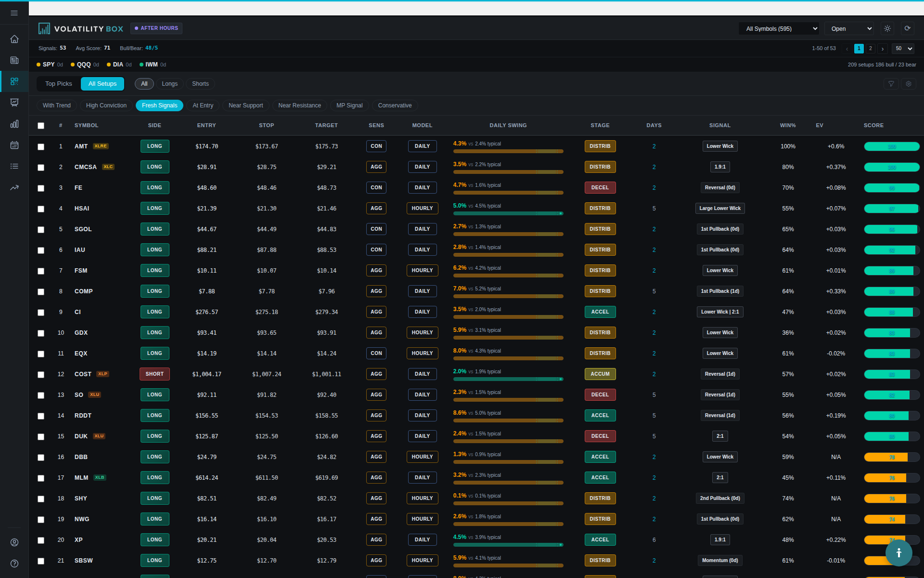Sort by the SCORE column header
The width and height of the screenshot is (924, 578).
pos(873,125)
